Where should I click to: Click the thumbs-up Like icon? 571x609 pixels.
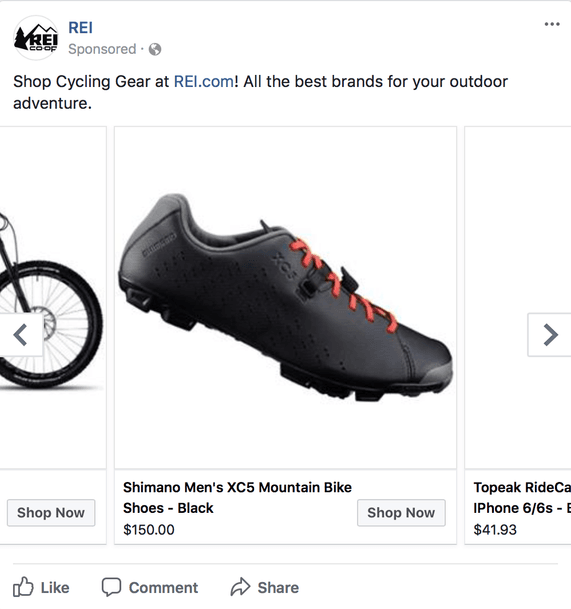point(23,587)
